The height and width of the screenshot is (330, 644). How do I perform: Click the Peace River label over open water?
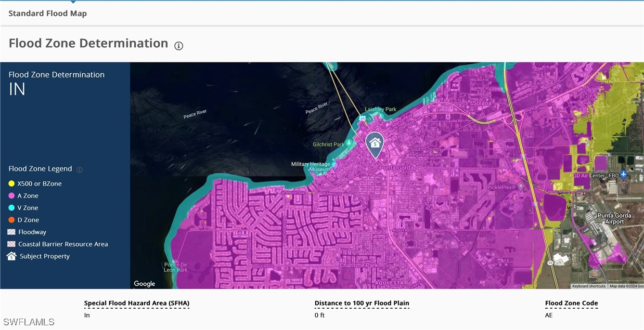(195, 114)
